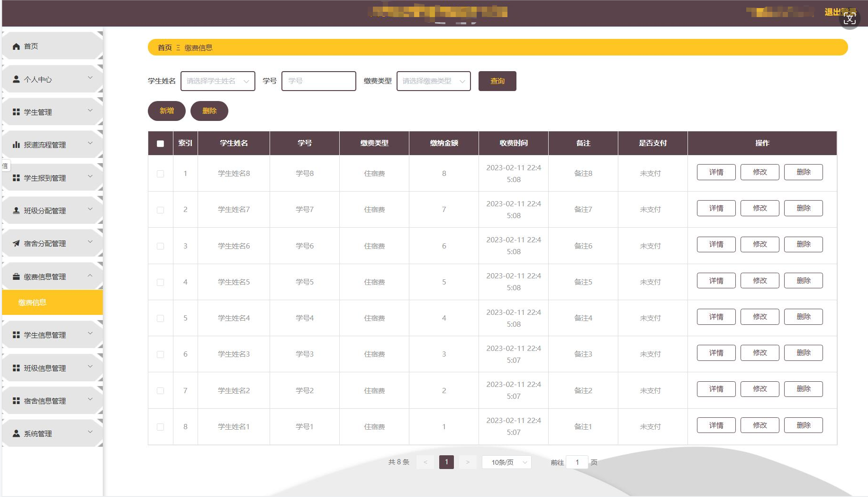Click the 宿舍信息管理 grid icon
Image resolution: width=868 pixels, height=497 pixels.
(x=16, y=401)
